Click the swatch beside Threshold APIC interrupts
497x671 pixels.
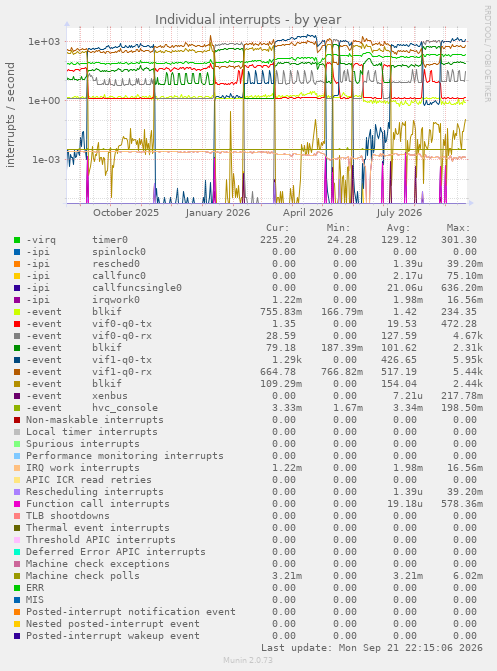tap(17, 540)
